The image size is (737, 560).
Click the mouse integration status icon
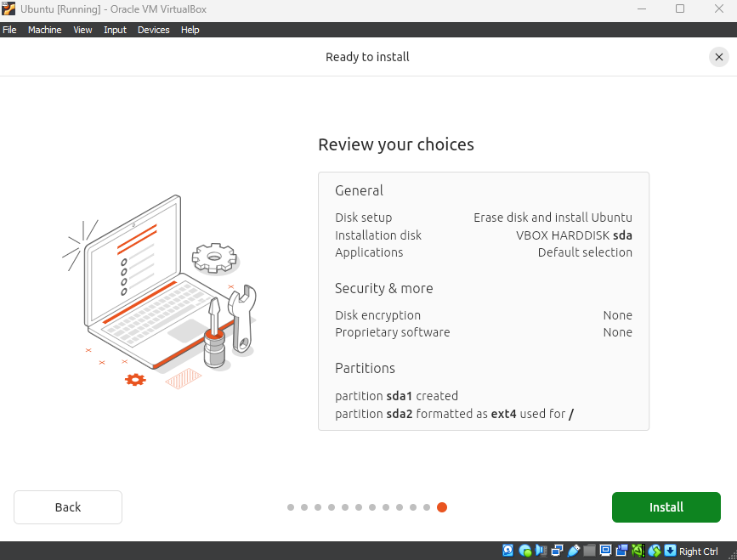[x=654, y=551]
